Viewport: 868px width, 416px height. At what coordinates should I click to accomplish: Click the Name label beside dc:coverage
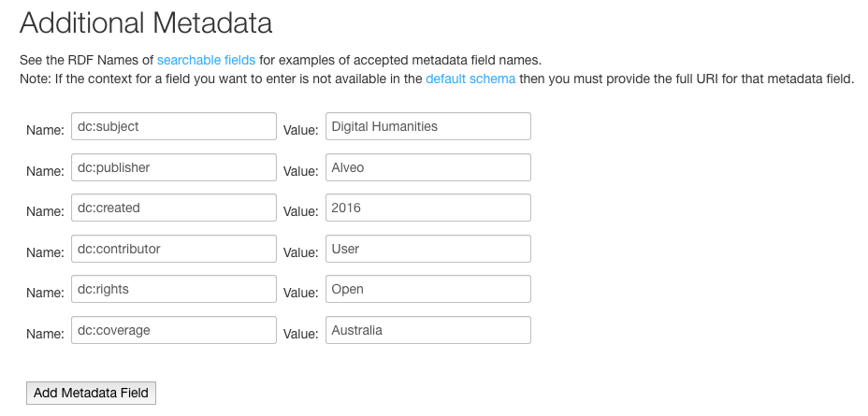(46, 334)
